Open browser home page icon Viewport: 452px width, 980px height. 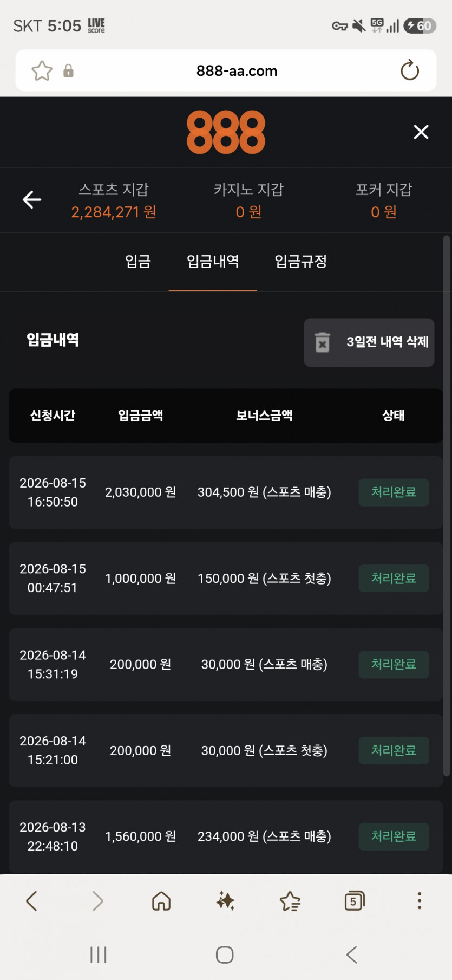161,901
